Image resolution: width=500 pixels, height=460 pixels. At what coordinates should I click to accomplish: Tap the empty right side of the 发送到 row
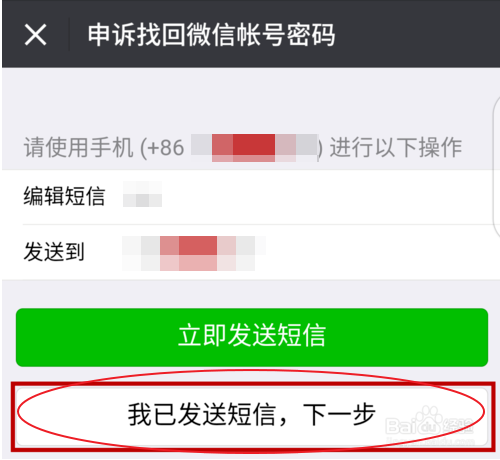point(380,253)
